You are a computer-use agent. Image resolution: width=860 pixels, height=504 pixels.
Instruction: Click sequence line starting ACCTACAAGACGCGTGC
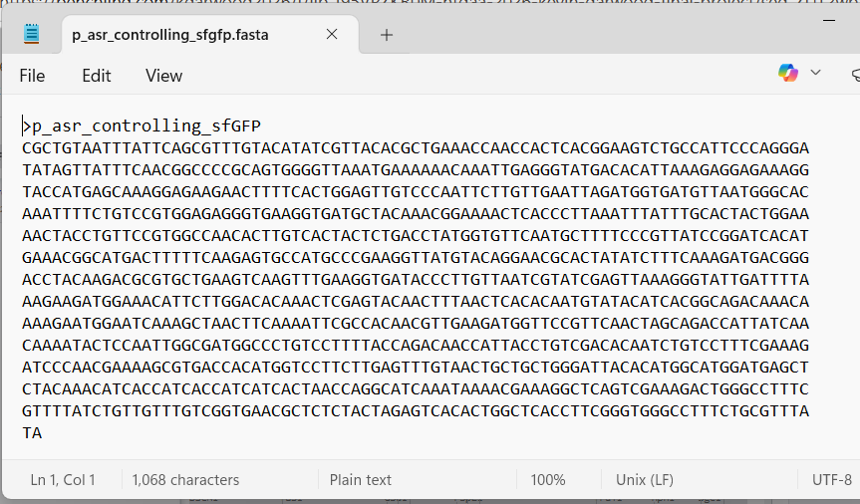tap(416, 280)
